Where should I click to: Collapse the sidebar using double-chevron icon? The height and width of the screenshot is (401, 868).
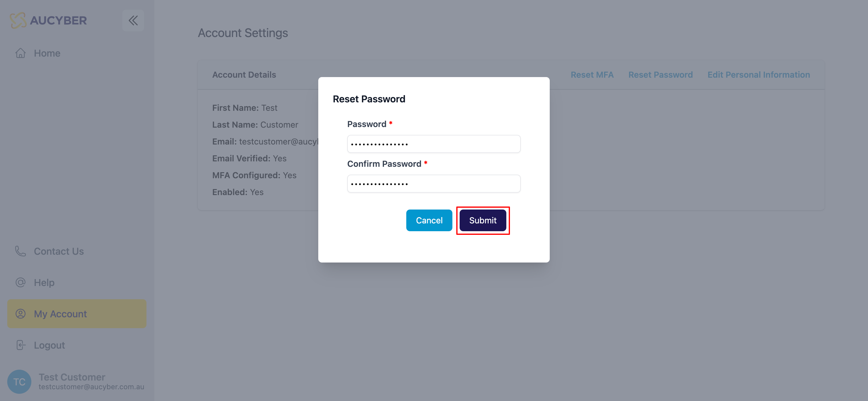click(133, 20)
